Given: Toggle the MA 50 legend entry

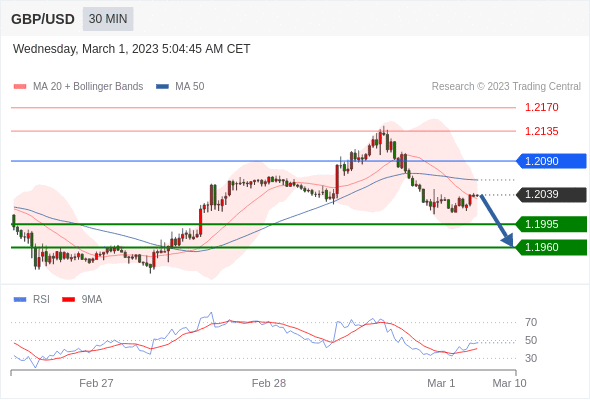Looking at the screenshot, I should (180, 87).
